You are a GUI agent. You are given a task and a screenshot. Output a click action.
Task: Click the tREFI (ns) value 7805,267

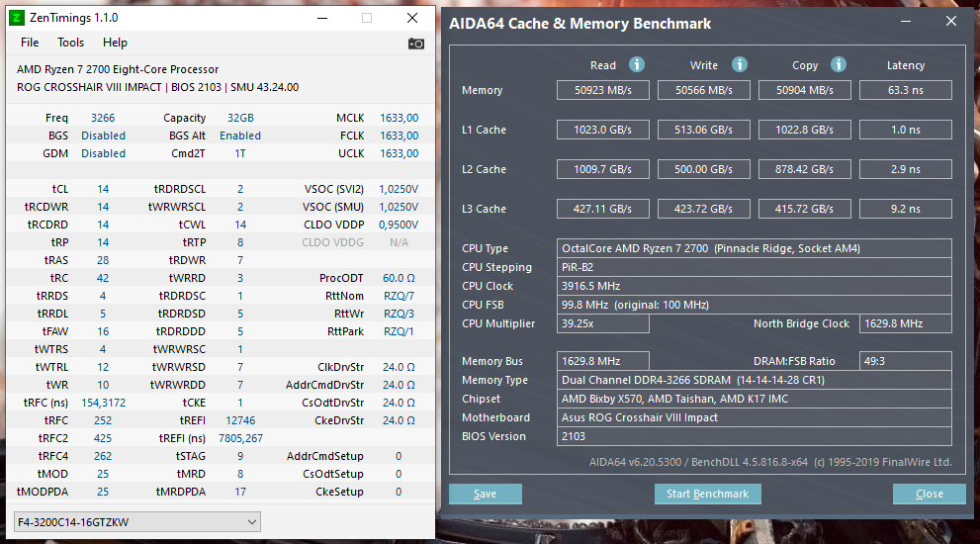point(240,438)
